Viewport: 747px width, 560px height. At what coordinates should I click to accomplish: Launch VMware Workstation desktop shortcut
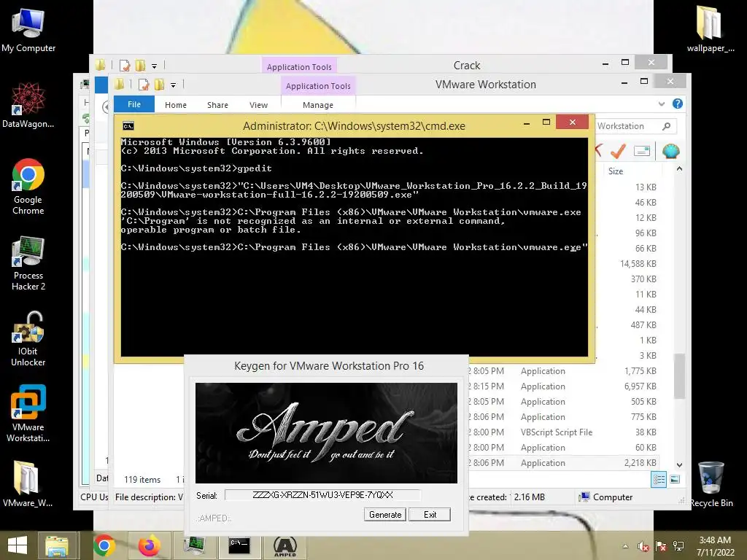click(x=28, y=413)
